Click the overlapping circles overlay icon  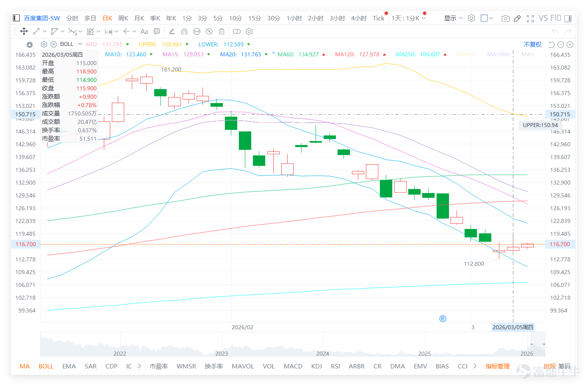(x=237, y=32)
